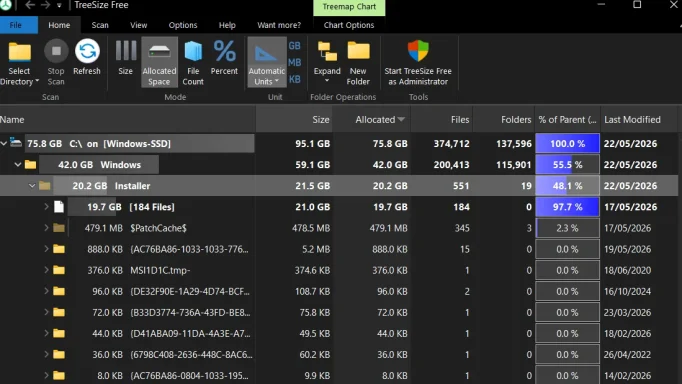The width and height of the screenshot is (682, 384).
Task: Select the Treemap Chart contextual tab
Action: pos(349,7)
